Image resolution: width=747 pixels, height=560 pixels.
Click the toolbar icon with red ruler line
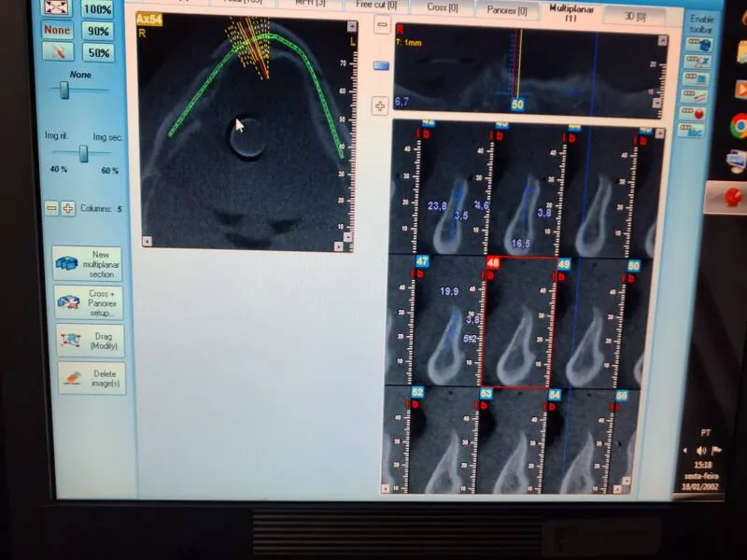(695, 96)
